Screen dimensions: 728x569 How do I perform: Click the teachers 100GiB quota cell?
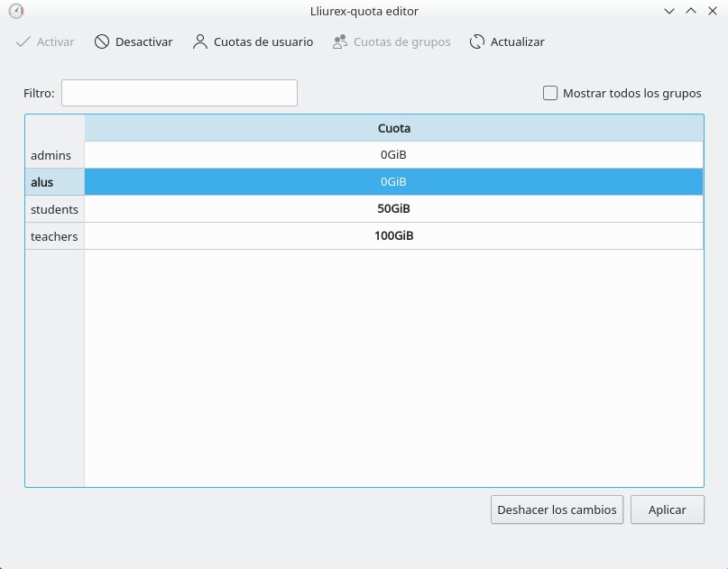(393, 235)
